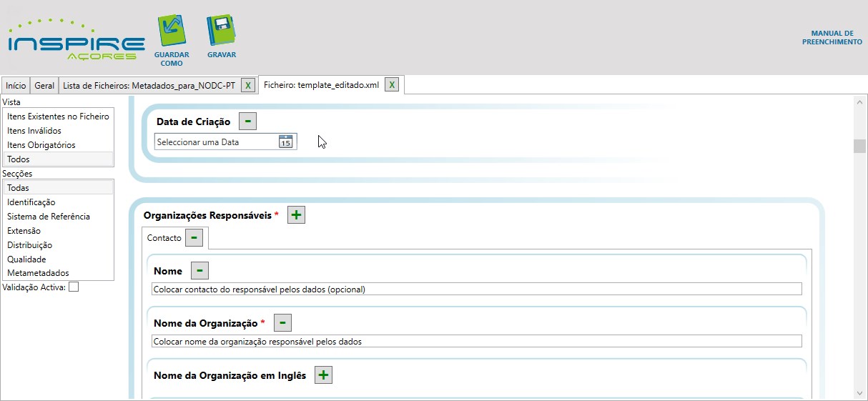Close the template_editado.xml file tab
The image size is (868, 401).
point(391,85)
